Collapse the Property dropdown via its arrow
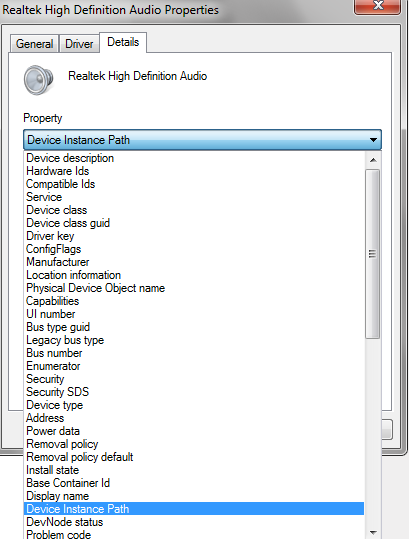The width and height of the screenshot is (409, 539). (373, 140)
